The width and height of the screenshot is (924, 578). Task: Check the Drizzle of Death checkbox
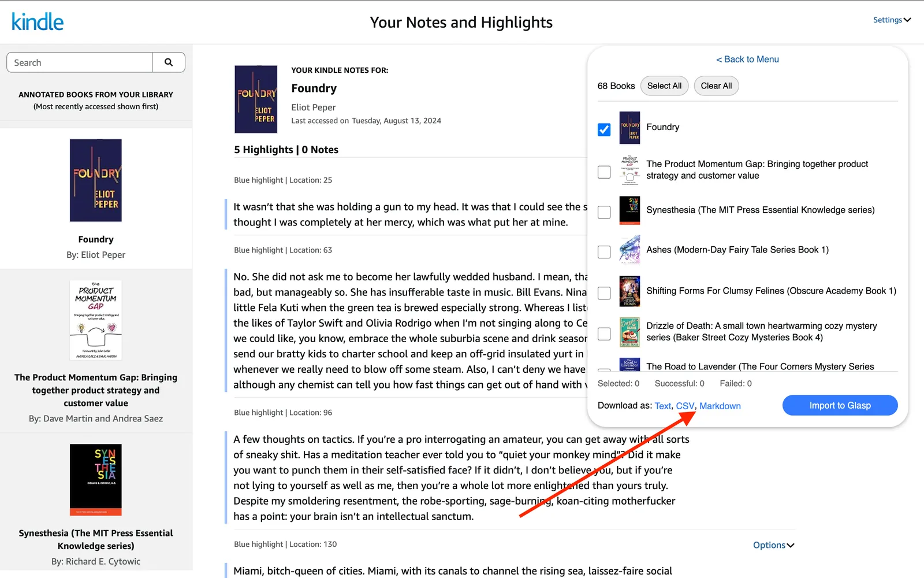point(604,334)
